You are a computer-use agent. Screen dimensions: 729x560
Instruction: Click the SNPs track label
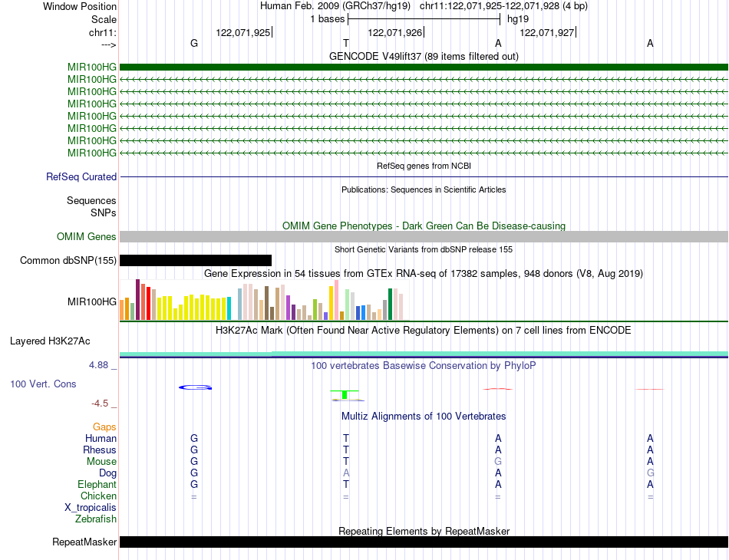(x=104, y=212)
